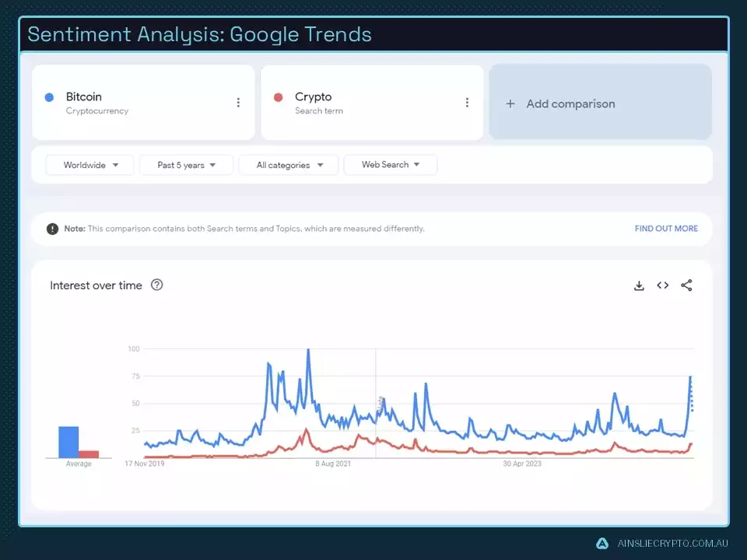
Task: Open options menu for the Crypto search term
Action: pyautogui.click(x=467, y=102)
